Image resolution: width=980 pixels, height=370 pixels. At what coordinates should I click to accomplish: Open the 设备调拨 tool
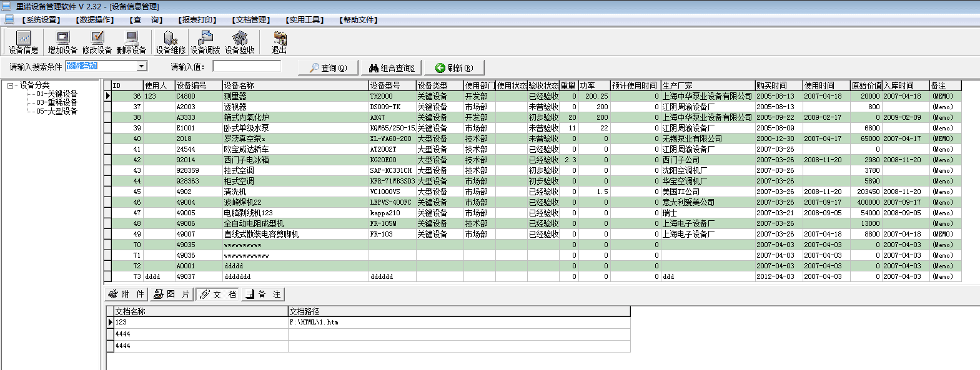pos(205,42)
